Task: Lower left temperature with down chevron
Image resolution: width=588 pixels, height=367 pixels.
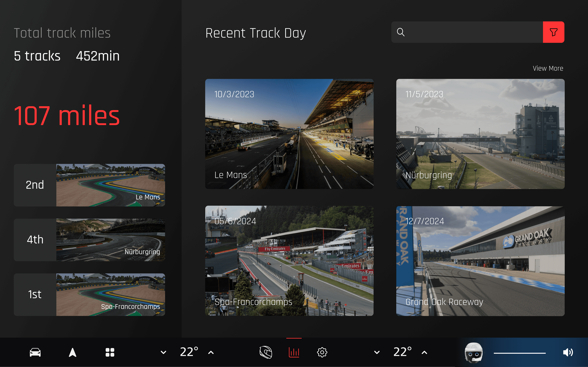Action: click(x=164, y=352)
